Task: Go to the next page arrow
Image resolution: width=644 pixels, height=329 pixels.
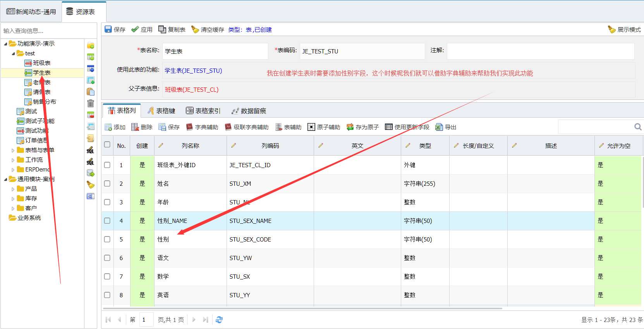Action: [194, 320]
